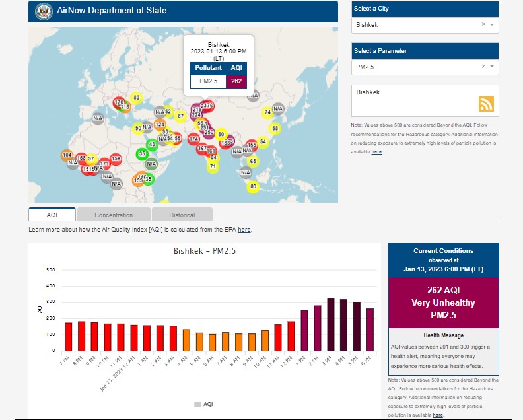
Task: Clear the selected city Bishkek
Action: [x=483, y=24]
